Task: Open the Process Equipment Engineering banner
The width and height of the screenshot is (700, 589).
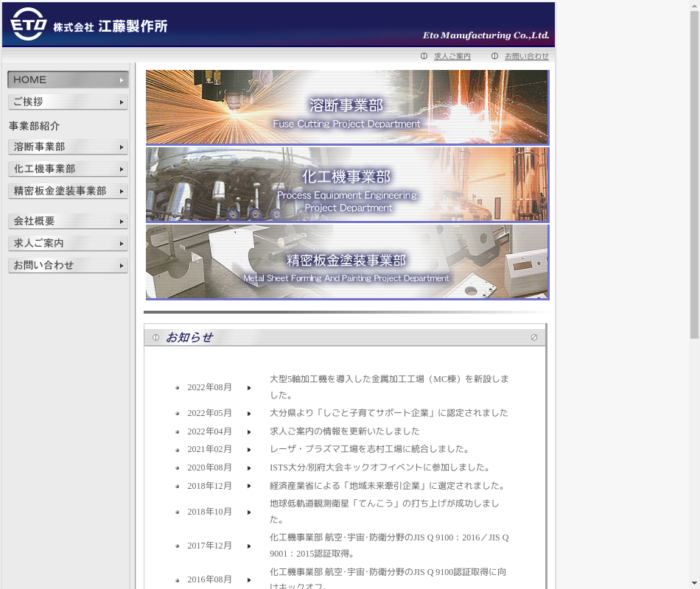Action: [346, 185]
